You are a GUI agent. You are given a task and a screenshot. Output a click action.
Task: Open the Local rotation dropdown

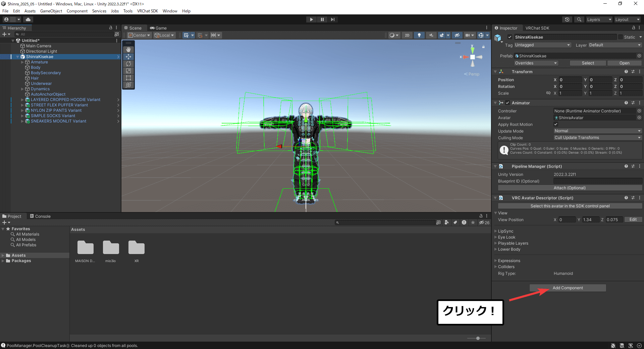(x=164, y=35)
